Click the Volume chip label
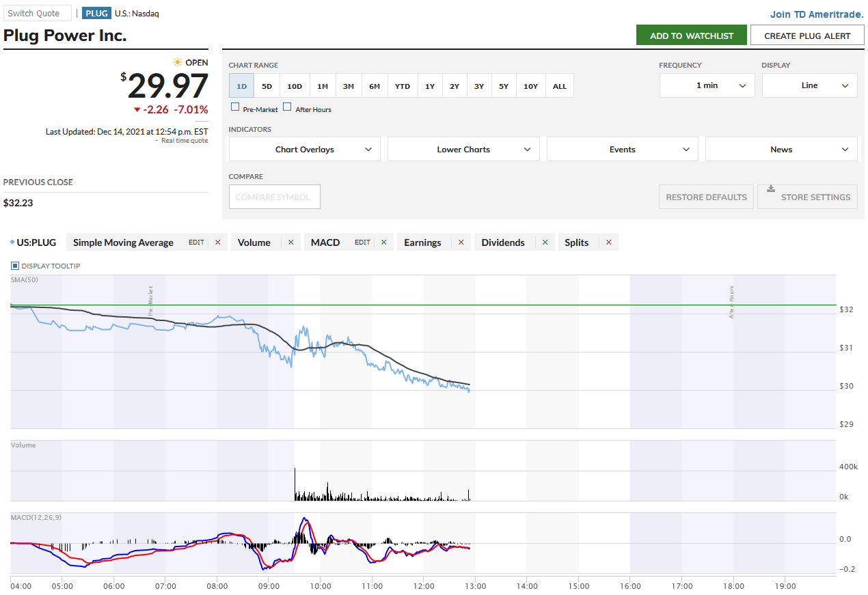The image size is (868, 595). 254,243
